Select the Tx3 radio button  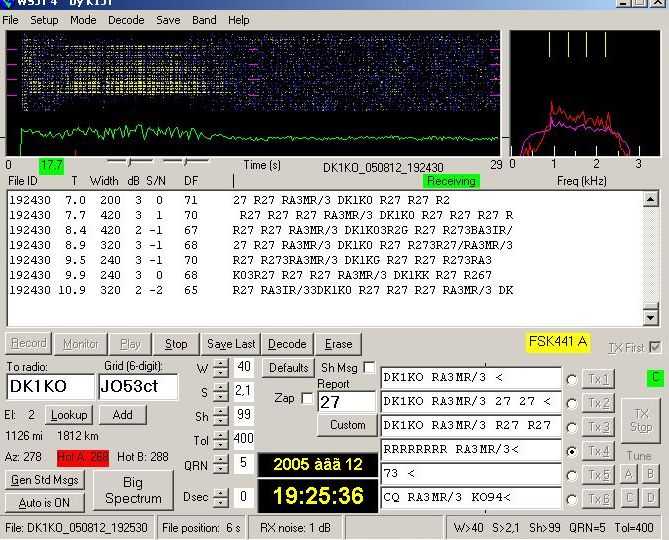(572, 428)
